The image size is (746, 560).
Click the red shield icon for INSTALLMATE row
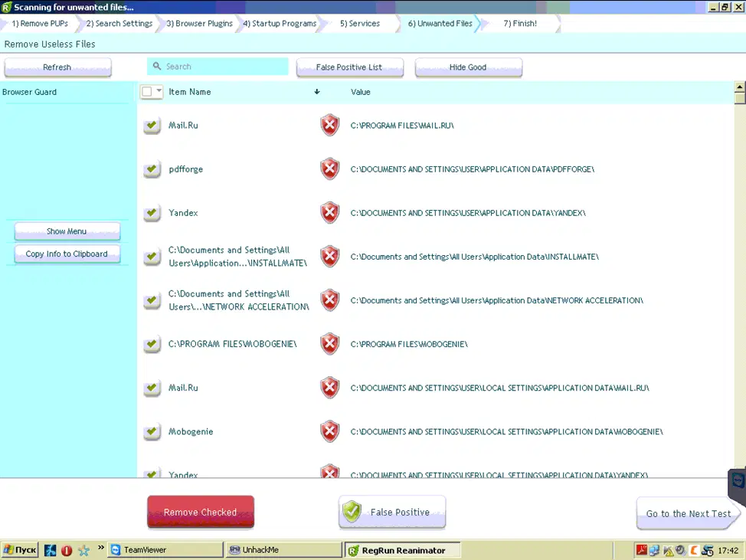(329, 257)
